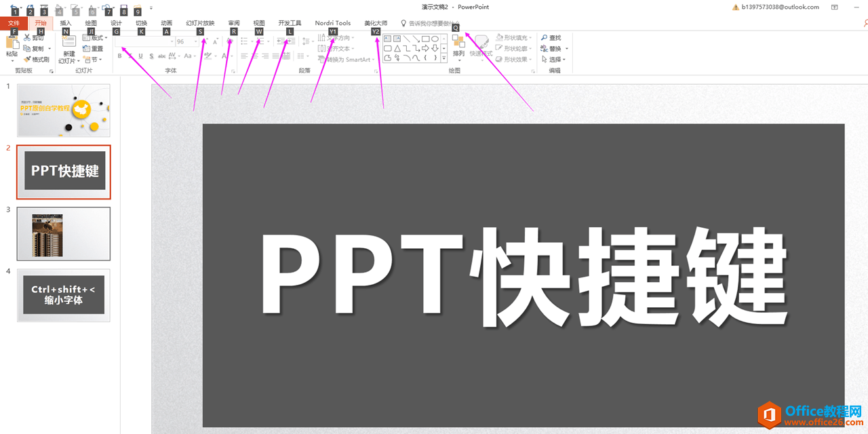Click the Reset (重置) slide icon
The width and height of the screenshot is (868, 434).
point(92,47)
